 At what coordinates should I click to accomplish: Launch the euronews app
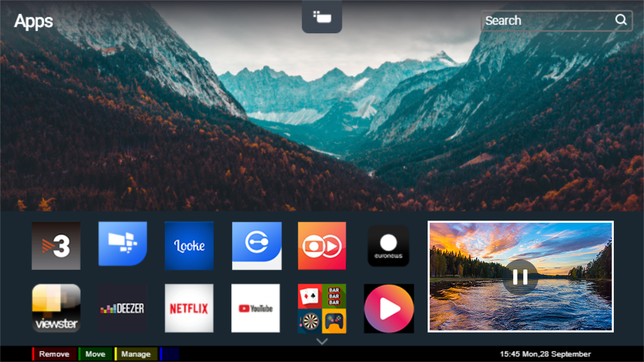[x=388, y=245]
